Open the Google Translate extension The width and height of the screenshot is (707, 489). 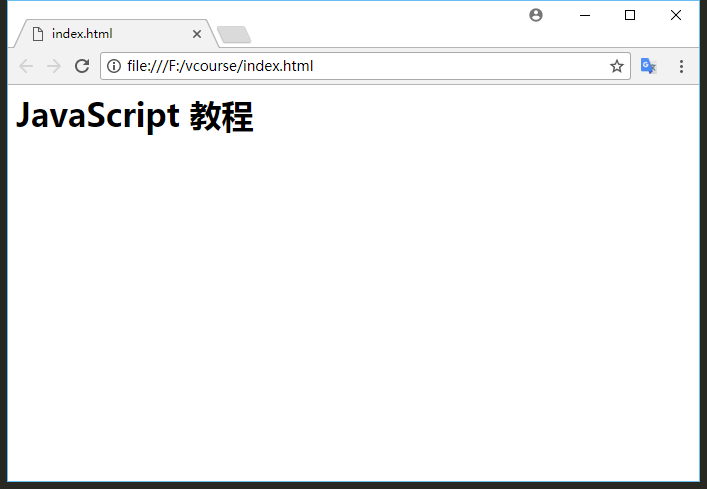[x=648, y=66]
